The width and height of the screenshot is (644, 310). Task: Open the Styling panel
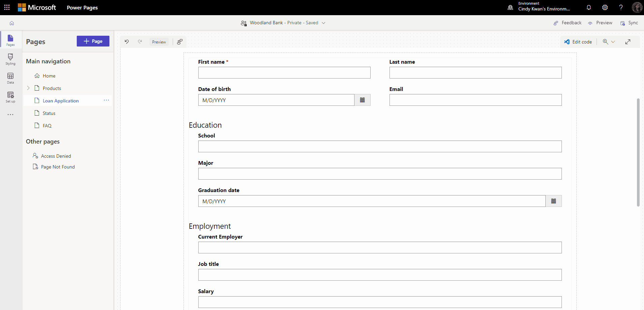10,59
